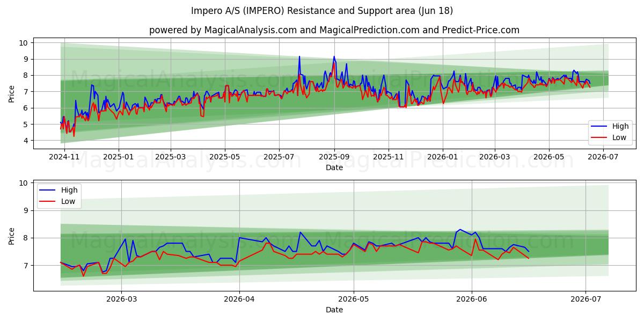Click the '2026-07' x-axis label on bottom chart
Screen dimensions: 644x322
tap(586, 300)
